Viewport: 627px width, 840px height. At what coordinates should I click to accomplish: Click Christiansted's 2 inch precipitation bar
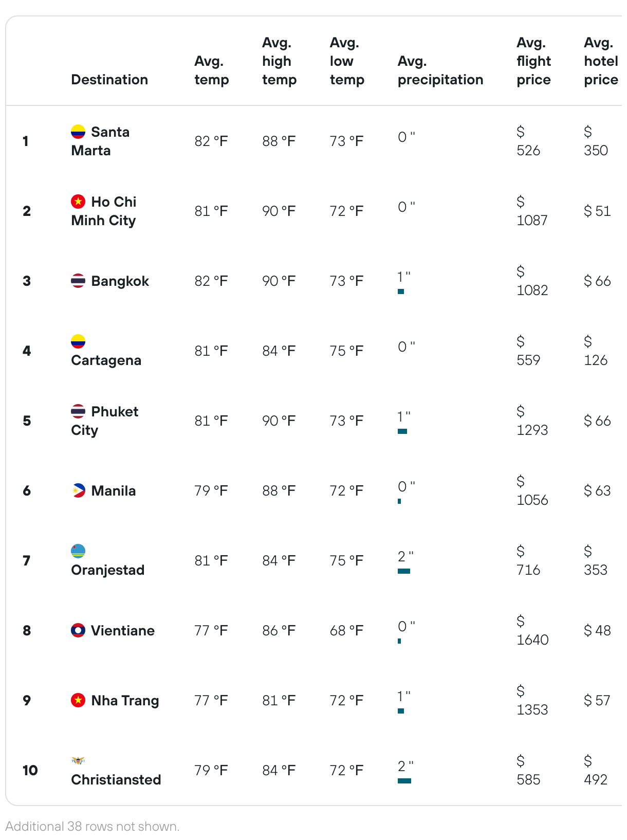(404, 781)
